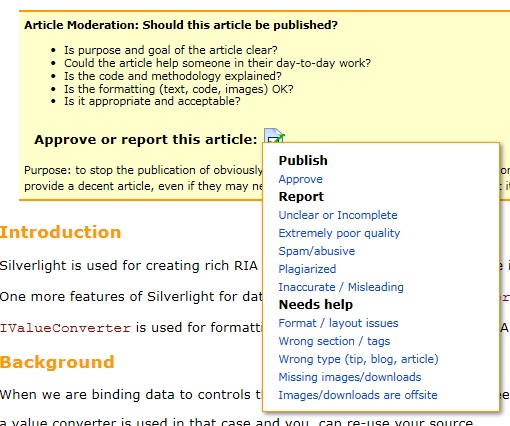Report article as Extremely poor quality
Screen dimensions: 510x426
[339, 233]
